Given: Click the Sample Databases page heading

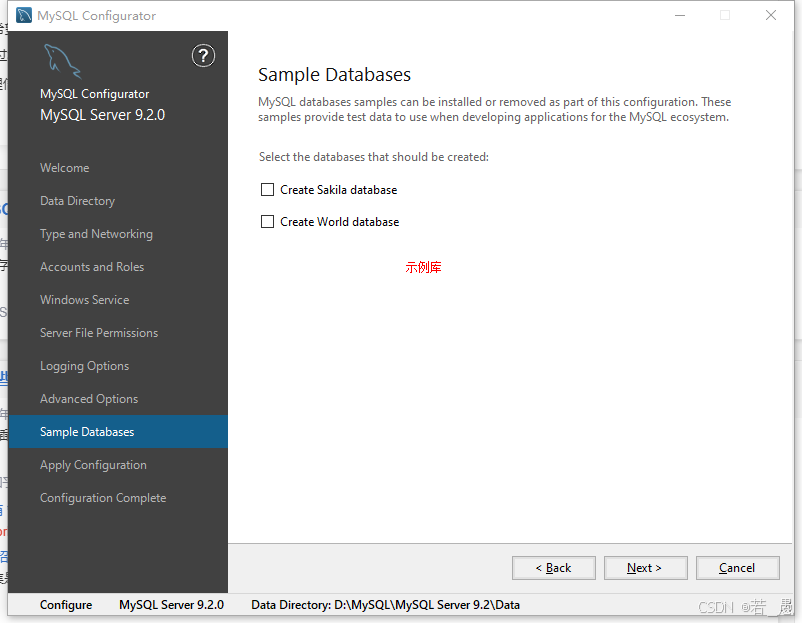Looking at the screenshot, I should [334, 75].
